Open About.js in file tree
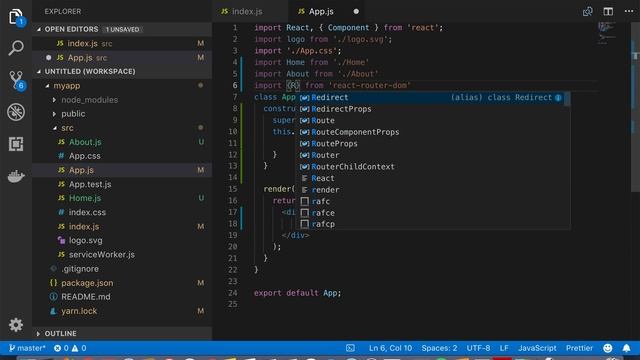The height and width of the screenshot is (360, 640). click(122, 142)
